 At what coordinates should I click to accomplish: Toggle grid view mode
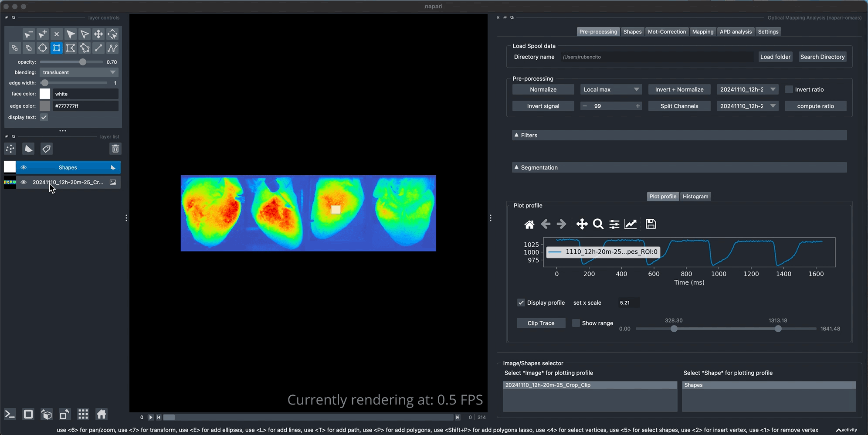tap(83, 414)
